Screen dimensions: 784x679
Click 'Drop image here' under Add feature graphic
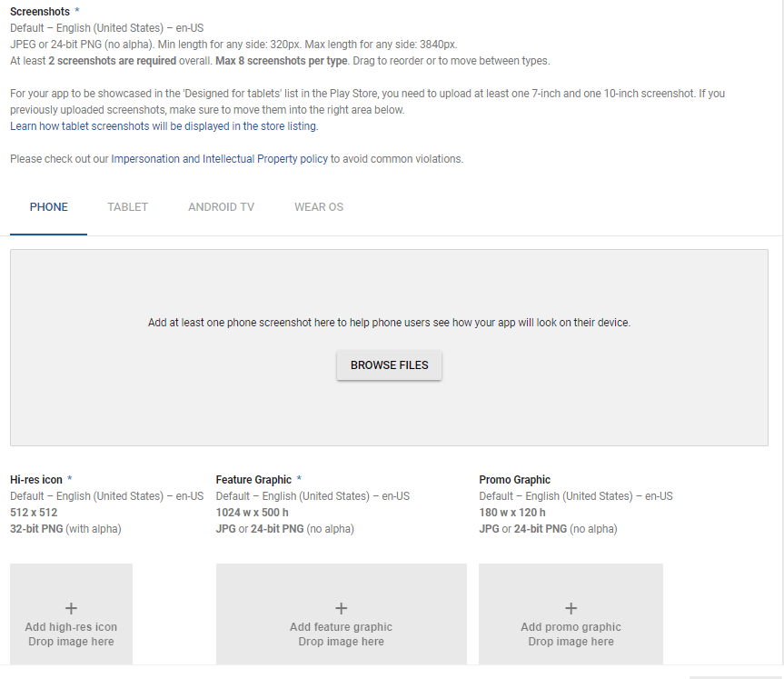[x=341, y=641]
